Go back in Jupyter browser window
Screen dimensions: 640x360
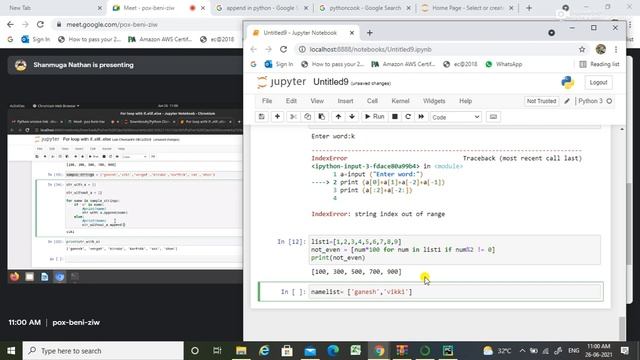(253, 49)
